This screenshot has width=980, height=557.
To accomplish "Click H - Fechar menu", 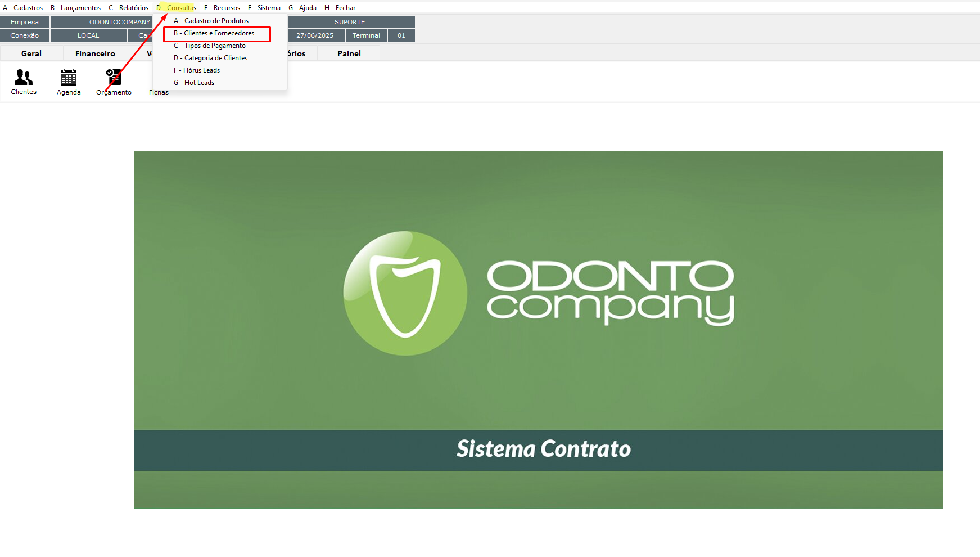I will (340, 8).
